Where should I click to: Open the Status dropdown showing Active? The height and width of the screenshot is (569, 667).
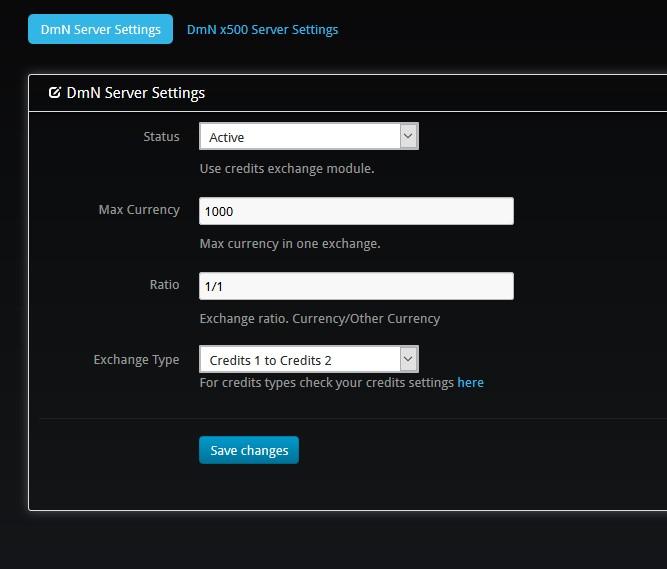[x=309, y=137]
